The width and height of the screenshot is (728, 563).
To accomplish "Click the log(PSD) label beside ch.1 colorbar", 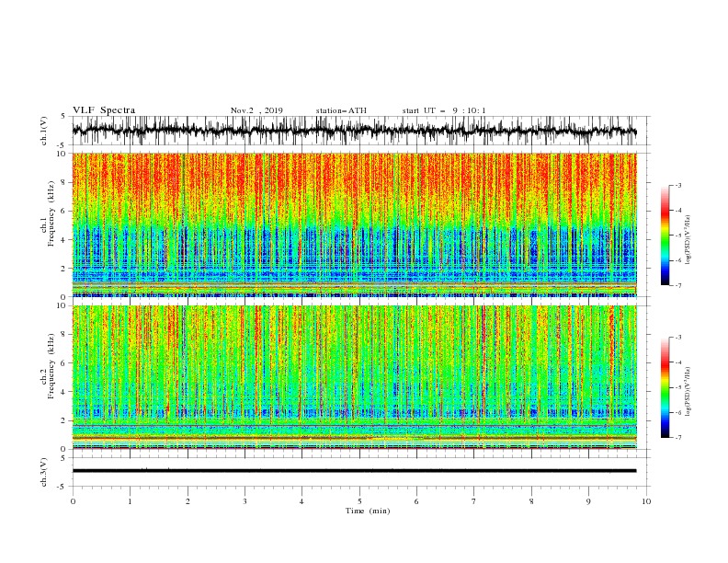I will (688, 240).
